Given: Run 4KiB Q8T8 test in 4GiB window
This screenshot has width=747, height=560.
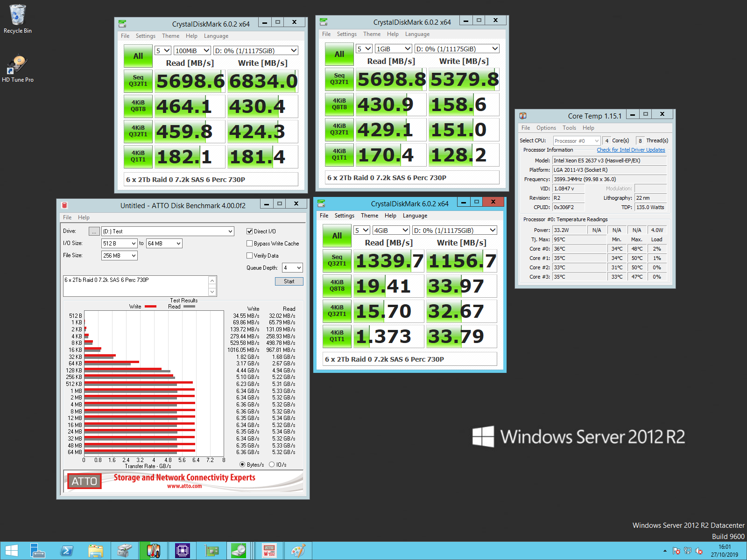Looking at the screenshot, I should click(x=337, y=286).
